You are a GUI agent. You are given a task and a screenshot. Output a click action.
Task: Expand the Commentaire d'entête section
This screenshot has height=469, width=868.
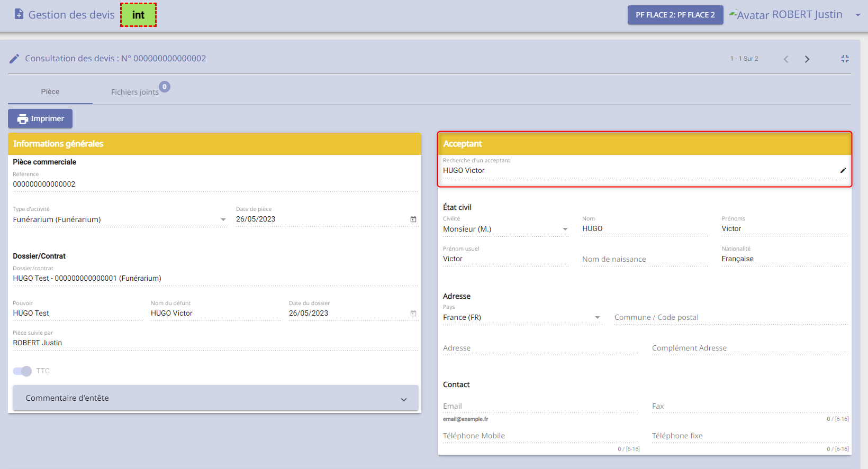[x=215, y=398]
